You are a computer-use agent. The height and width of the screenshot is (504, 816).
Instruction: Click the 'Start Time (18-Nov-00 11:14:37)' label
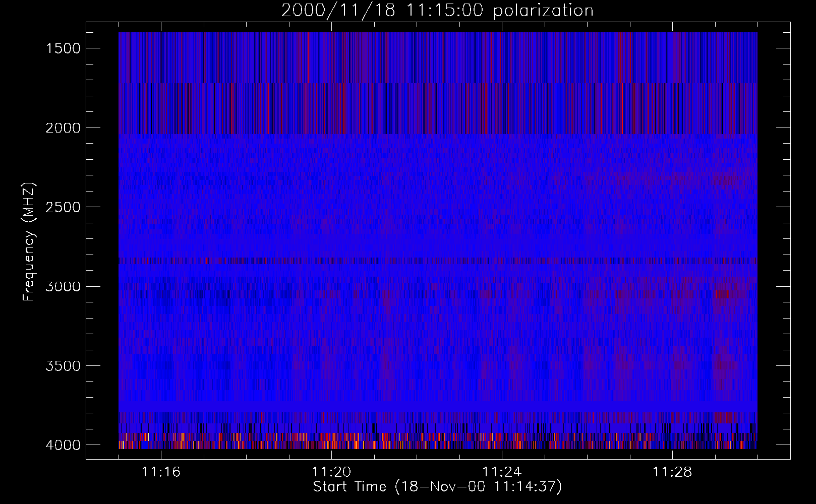pyautogui.click(x=437, y=487)
